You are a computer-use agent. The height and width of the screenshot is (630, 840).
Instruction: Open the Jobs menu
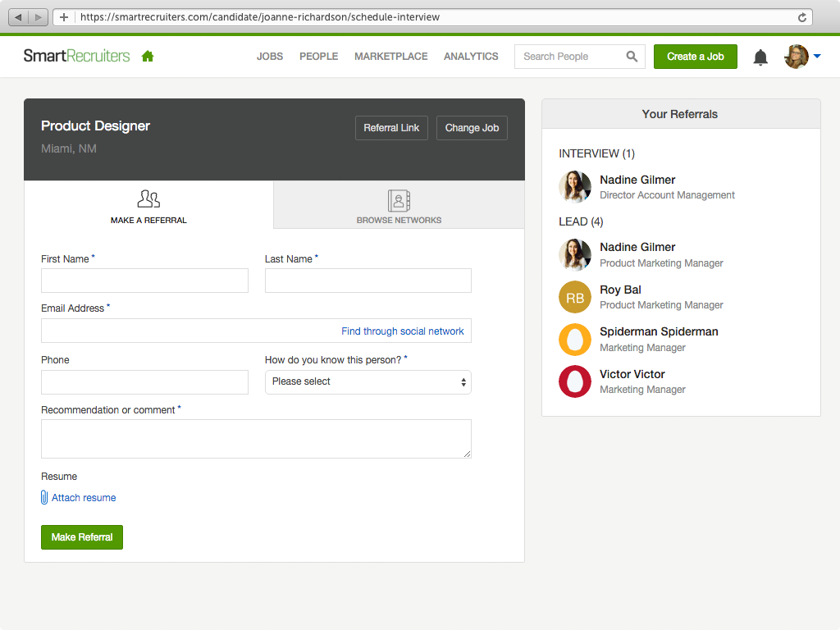269,57
